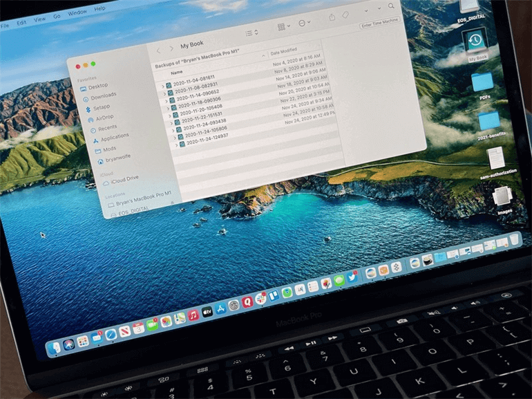
Task: Expand the 2020-11-24-093438 backup
Action: pyautogui.click(x=173, y=131)
